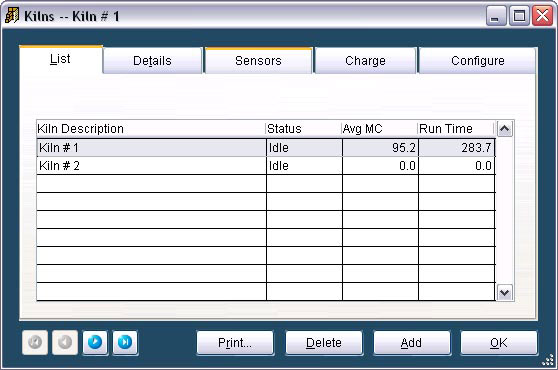
Task: Jump to last record blue icon
Action: pyautogui.click(x=125, y=342)
